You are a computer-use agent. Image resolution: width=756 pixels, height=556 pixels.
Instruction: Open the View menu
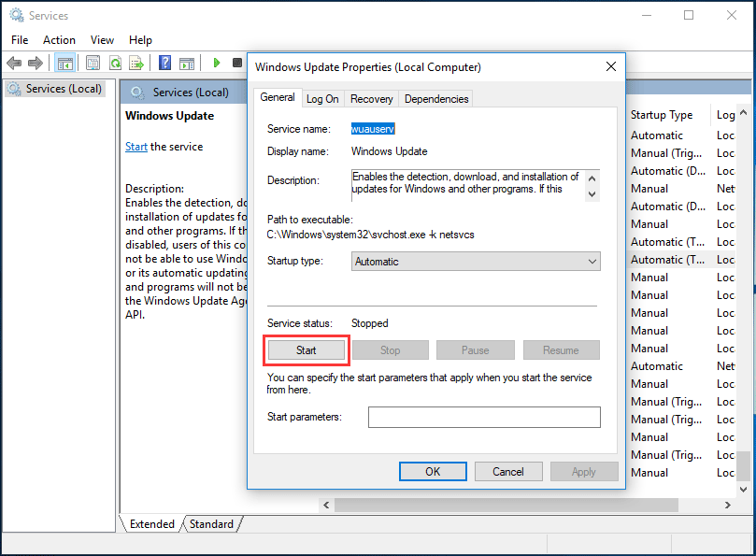tap(102, 40)
